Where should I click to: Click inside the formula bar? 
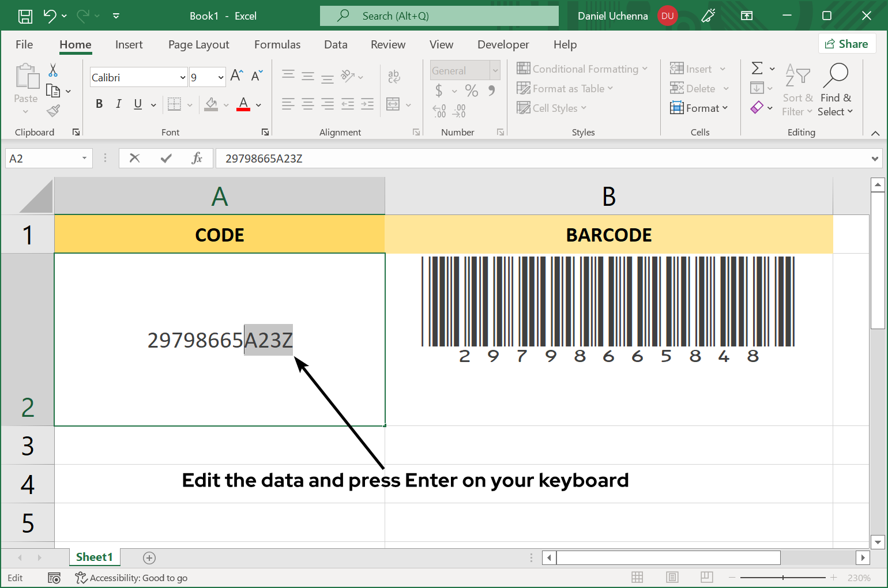pyautogui.click(x=404, y=158)
